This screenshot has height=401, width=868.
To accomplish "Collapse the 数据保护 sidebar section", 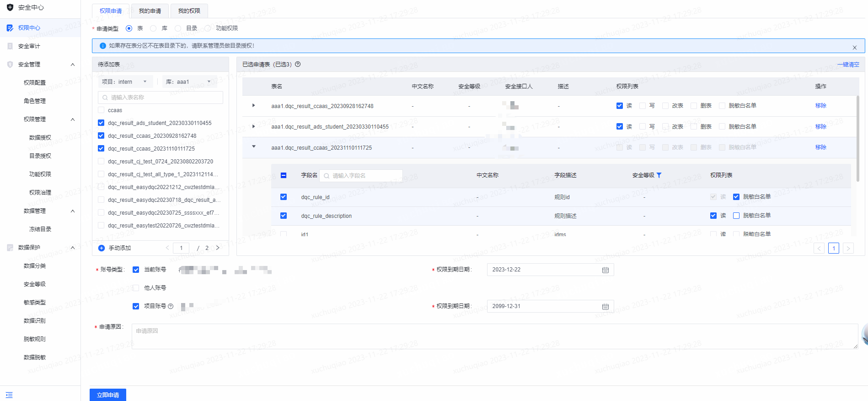I will click(73, 248).
